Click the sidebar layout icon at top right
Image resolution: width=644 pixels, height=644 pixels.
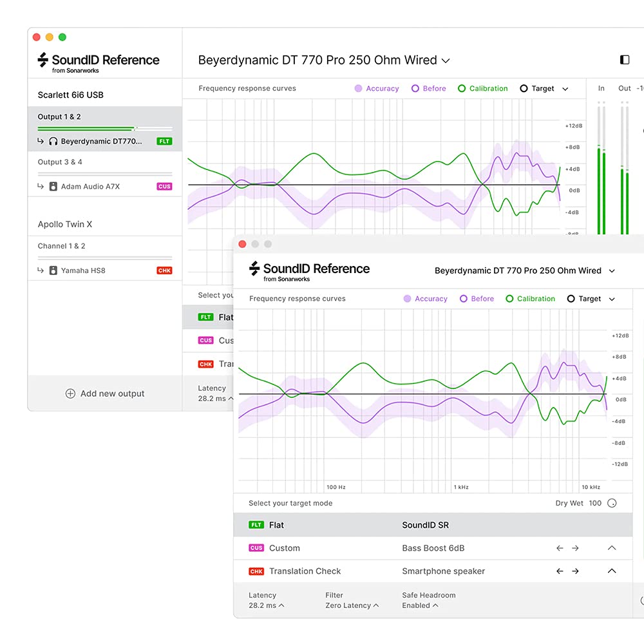624,60
